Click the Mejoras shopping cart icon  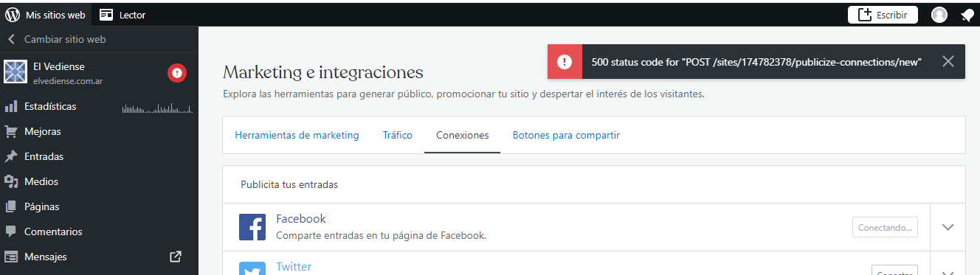11,132
